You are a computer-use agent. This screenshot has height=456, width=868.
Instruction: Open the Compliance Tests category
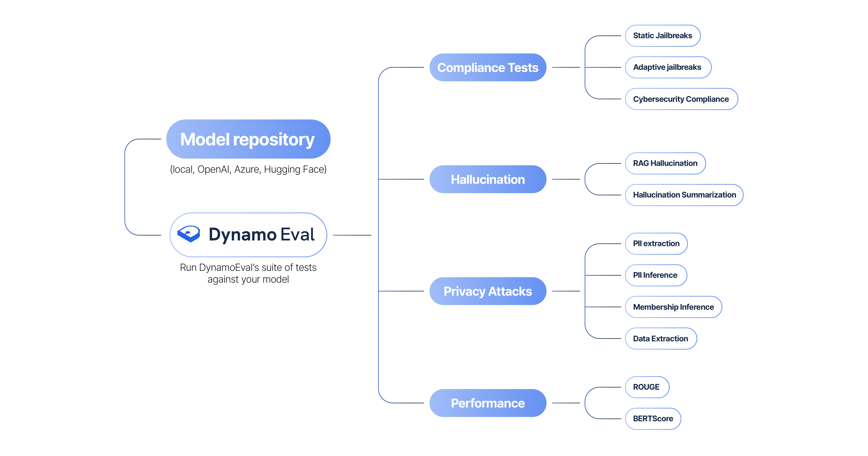click(488, 67)
